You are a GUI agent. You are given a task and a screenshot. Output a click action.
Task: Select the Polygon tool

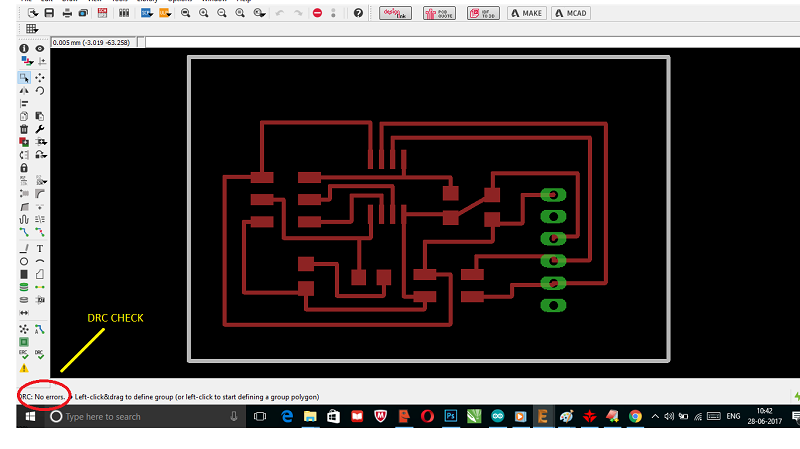(x=40, y=274)
